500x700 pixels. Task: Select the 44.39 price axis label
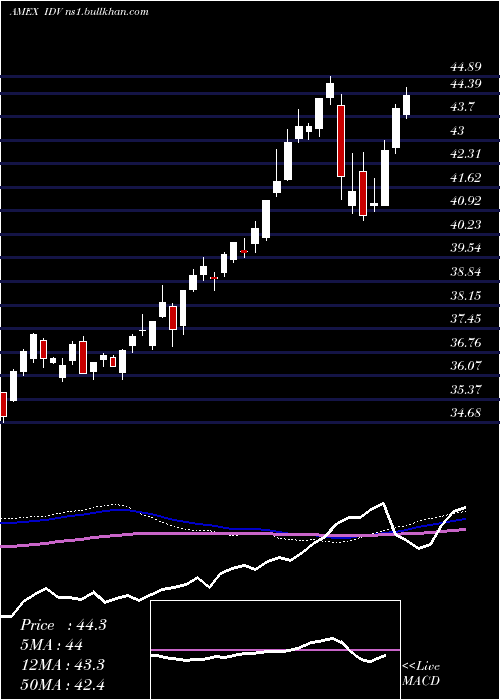point(466,83)
